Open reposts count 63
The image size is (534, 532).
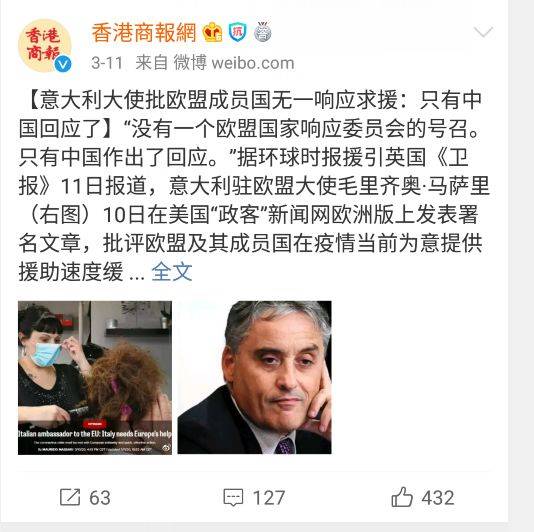[x=100, y=498]
